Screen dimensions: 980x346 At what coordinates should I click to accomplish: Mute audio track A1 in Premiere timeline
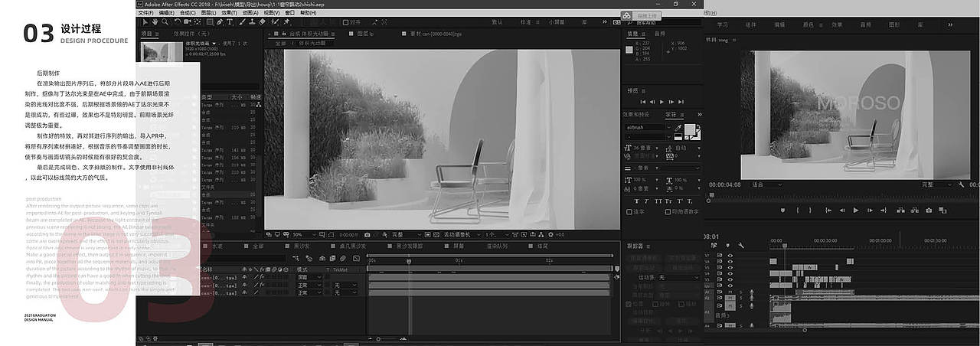(730, 292)
